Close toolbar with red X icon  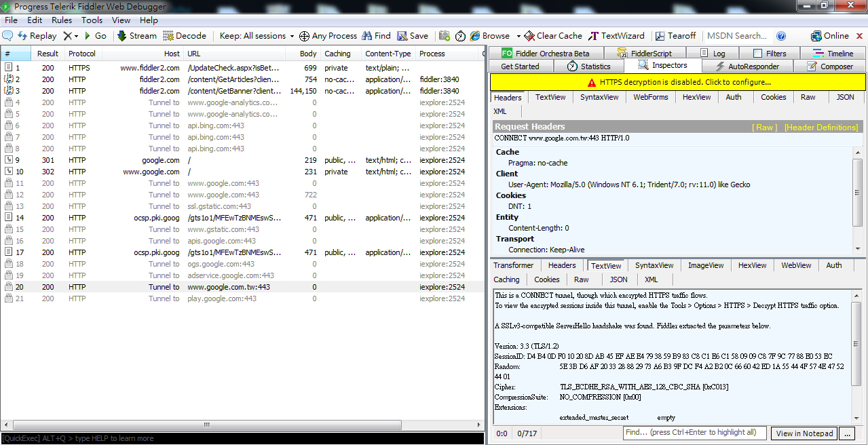858,36
